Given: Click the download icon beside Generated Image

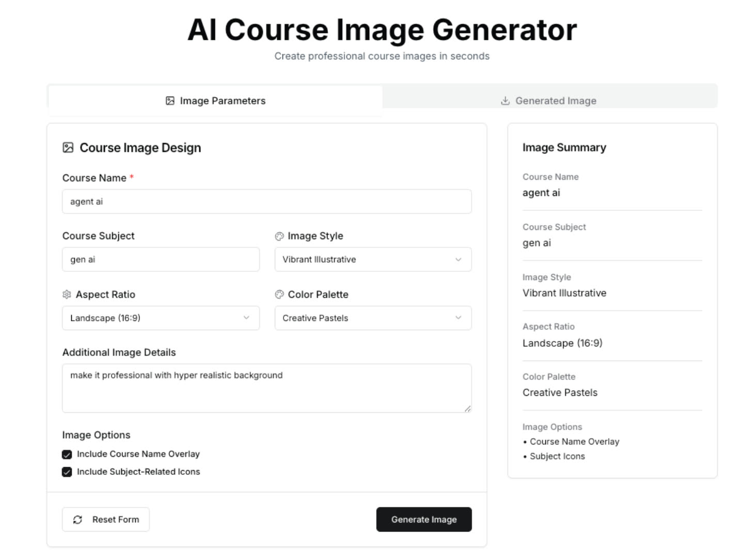Looking at the screenshot, I should tap(505, 101).
